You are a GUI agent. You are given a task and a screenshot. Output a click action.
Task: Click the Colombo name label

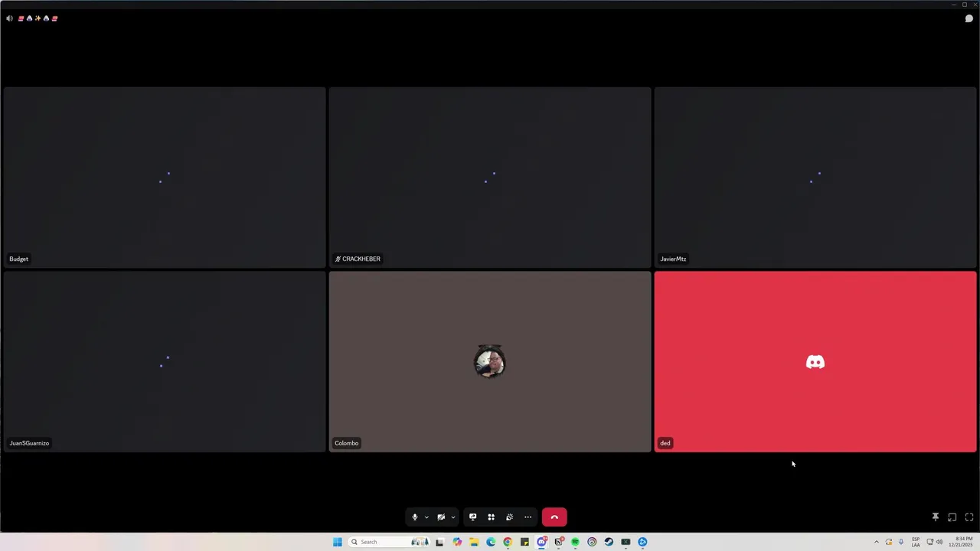click(x=346, y=443)
